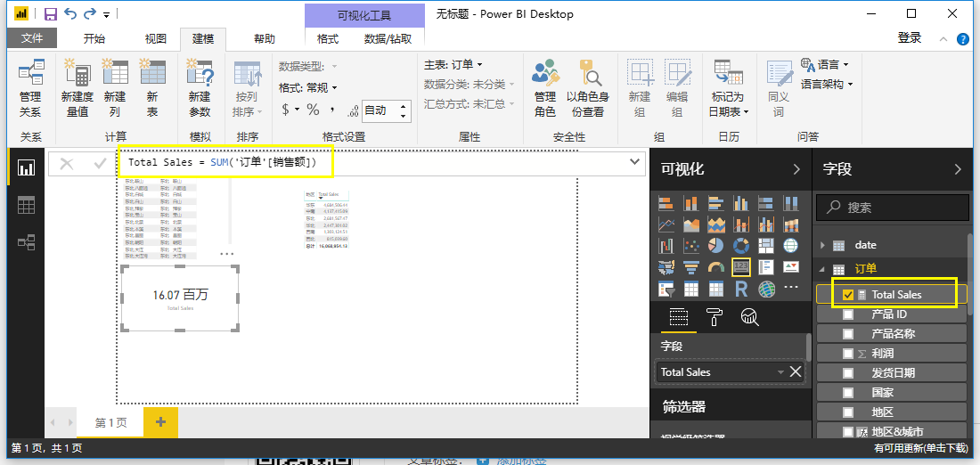Apply percentage format button
This screenshot has height=465, width=980.
coord(313,110)
